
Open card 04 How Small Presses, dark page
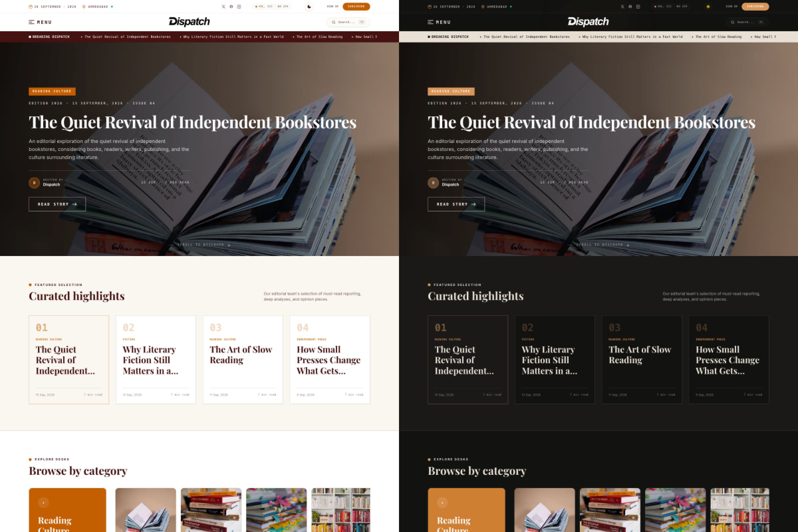pyautogui.click(x=729, y=360)
